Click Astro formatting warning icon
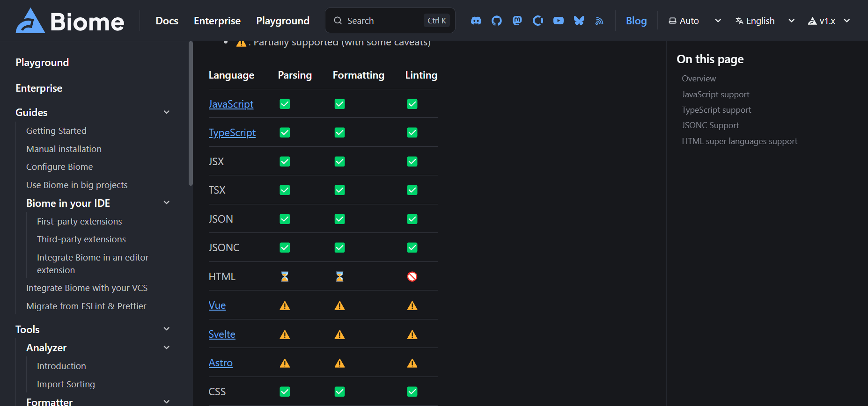This screenshot has width=868, height=406. pos(339,363)
